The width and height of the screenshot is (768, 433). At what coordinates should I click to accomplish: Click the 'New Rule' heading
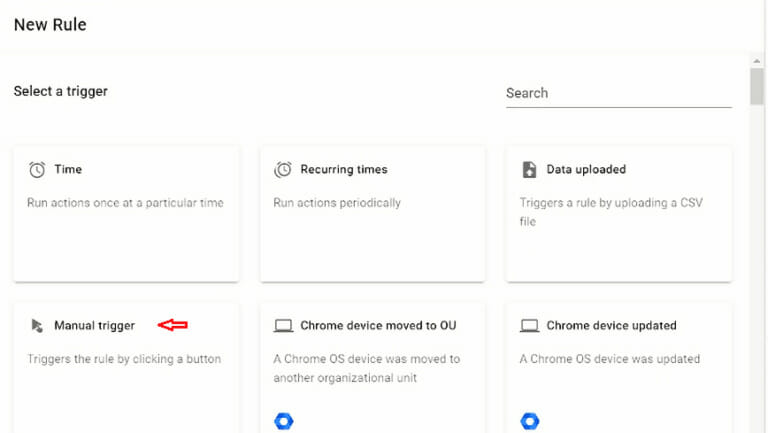[50, 24]
